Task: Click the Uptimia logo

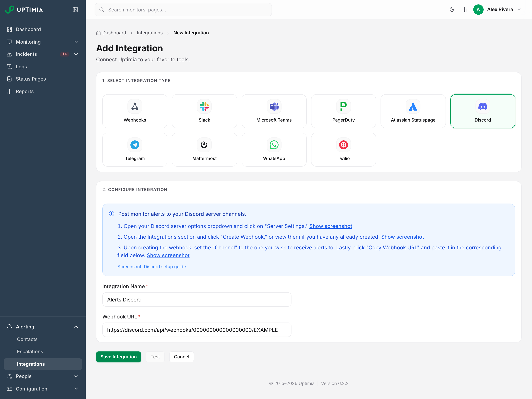Action: pos(24,10)
